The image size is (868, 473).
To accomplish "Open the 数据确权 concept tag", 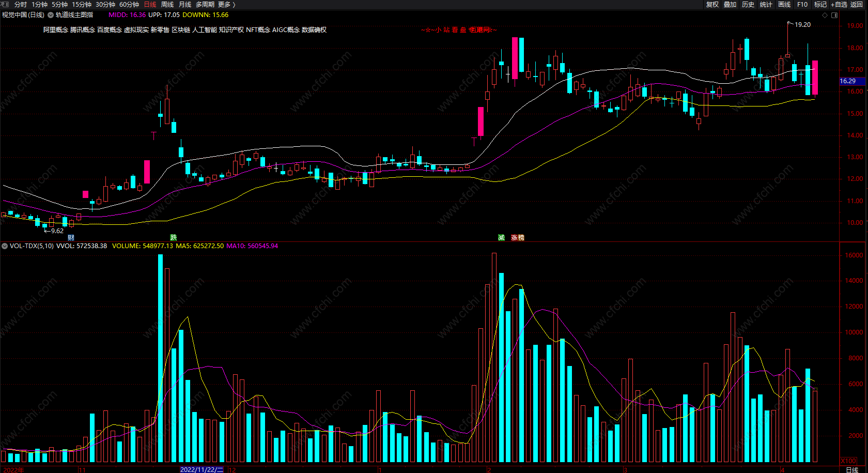I will 314,30.
